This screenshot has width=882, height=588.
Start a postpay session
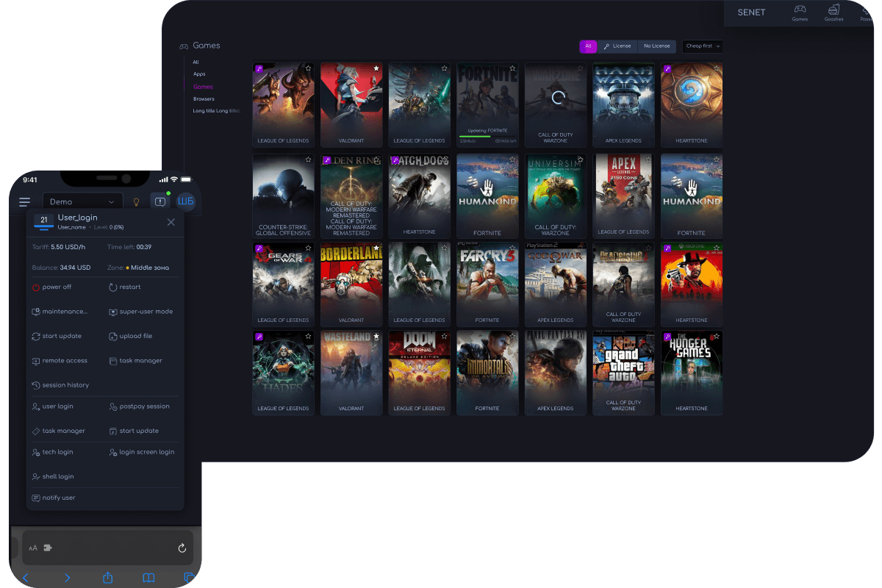(x=139, y=406)
